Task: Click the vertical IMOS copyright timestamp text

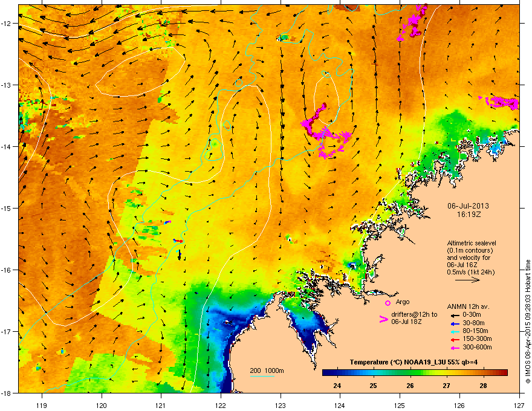Action: [528, 322]
